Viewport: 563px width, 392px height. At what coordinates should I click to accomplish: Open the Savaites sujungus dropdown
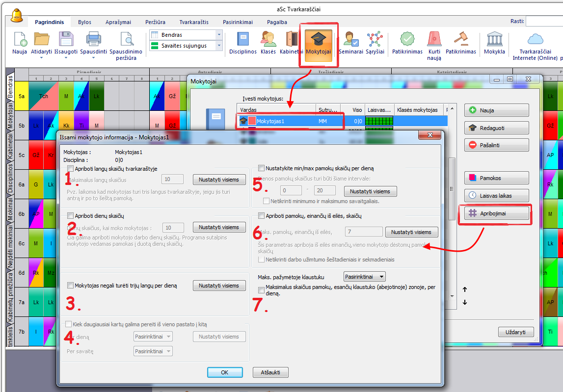(219, 46)
